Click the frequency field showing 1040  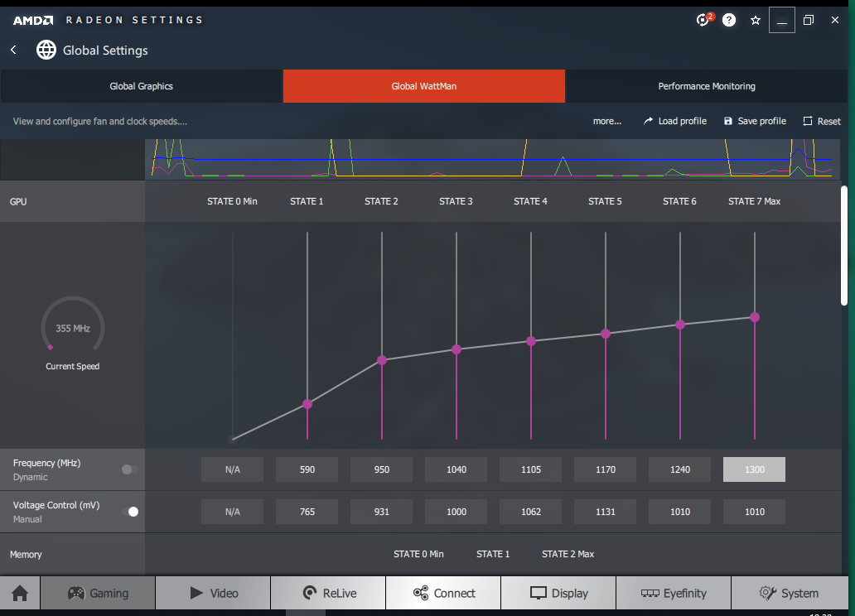coord(456,469)
